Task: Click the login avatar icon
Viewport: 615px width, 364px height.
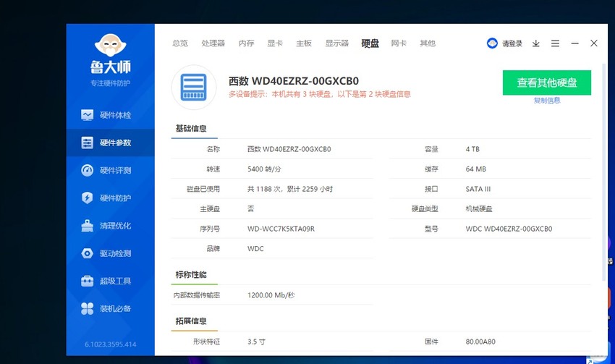Action: pyautogui.click(x=492, y=43)
